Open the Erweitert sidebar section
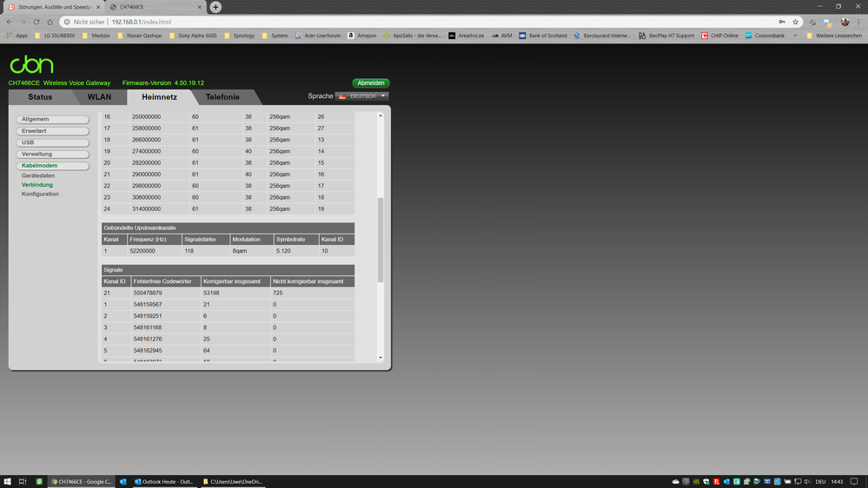This screenshot has height=488, width=868. (53, 131)
